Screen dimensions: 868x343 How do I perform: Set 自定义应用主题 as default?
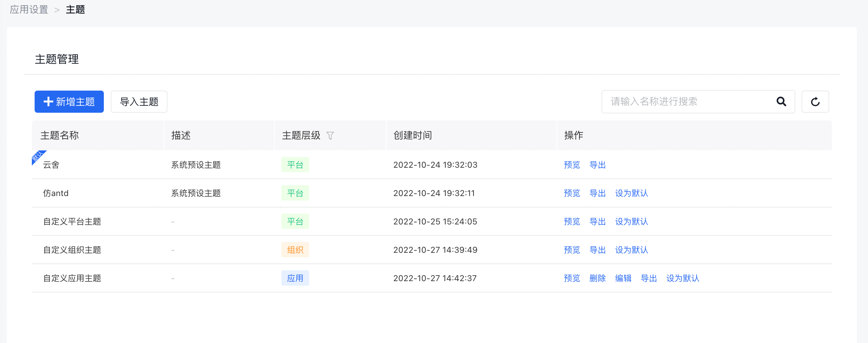click(682, 278)
